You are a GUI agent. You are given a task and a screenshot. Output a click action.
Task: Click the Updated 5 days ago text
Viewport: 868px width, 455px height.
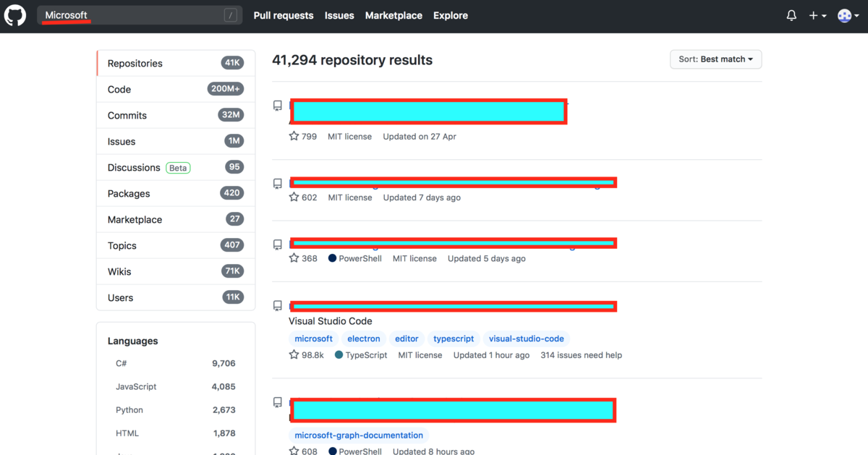(487, 258)
